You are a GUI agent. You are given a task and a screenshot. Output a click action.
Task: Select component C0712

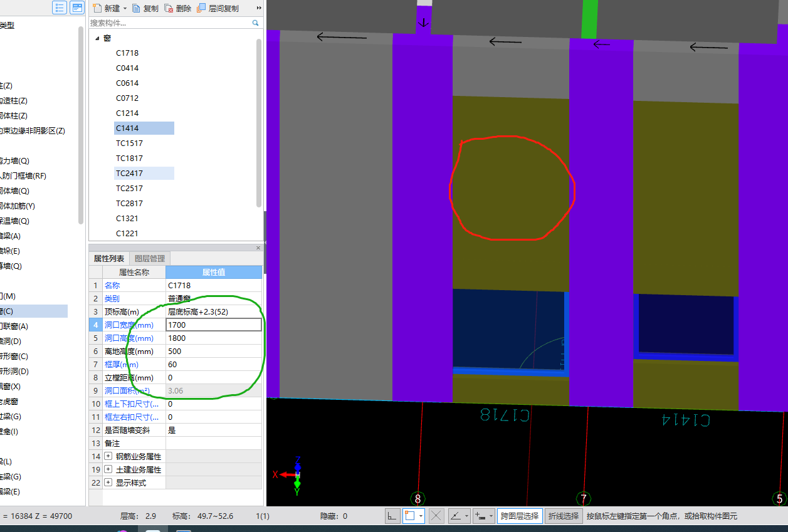click(127, 98)
